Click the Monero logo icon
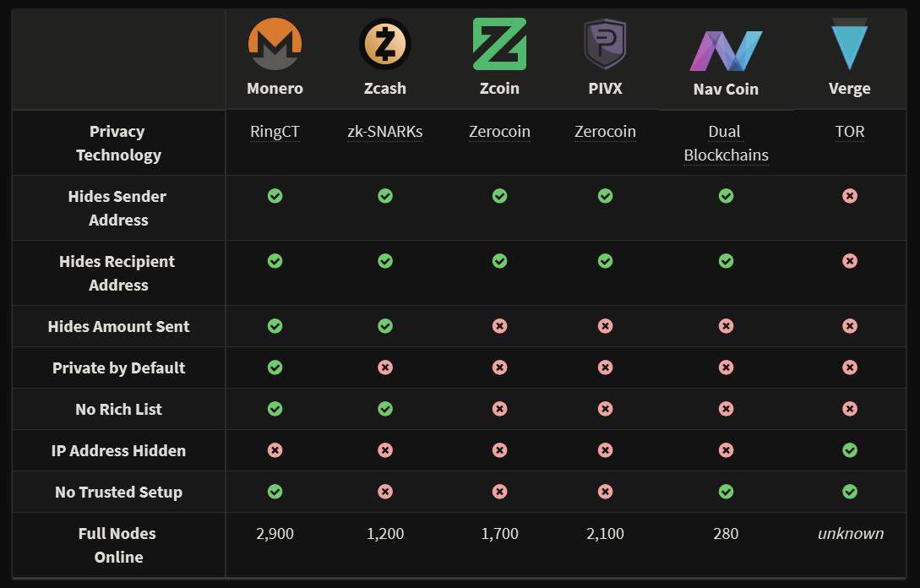The height and width of the screenshot is (588, 920). 275,44
